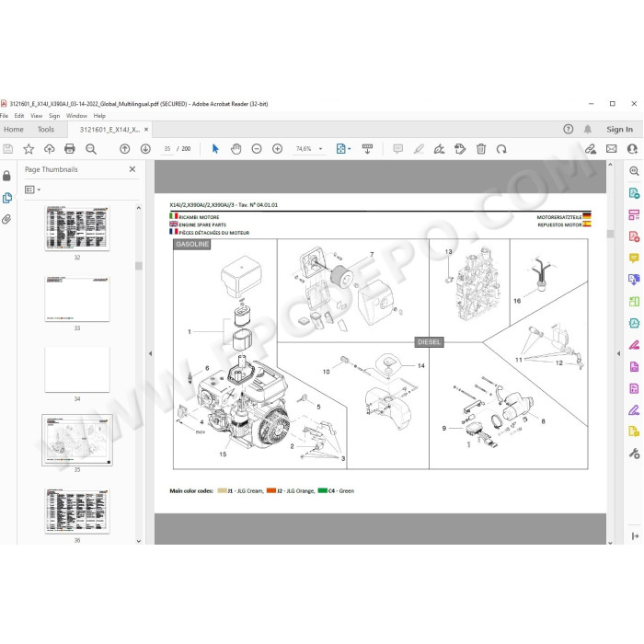Open the View menu
This screenshot has width=644, height=644.
point(36,116)
